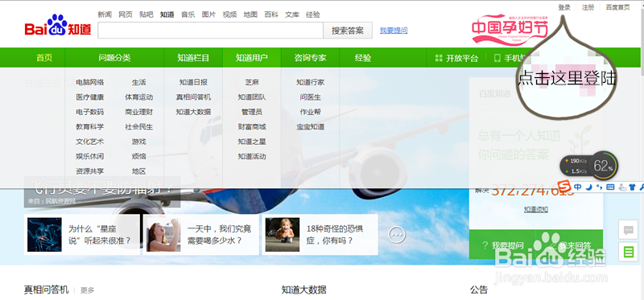The width and height of the screenshot is (644, 300).
Task: Open 知道大数据 in dropdown
Action: pyautogui.click(x=193, y=112)
